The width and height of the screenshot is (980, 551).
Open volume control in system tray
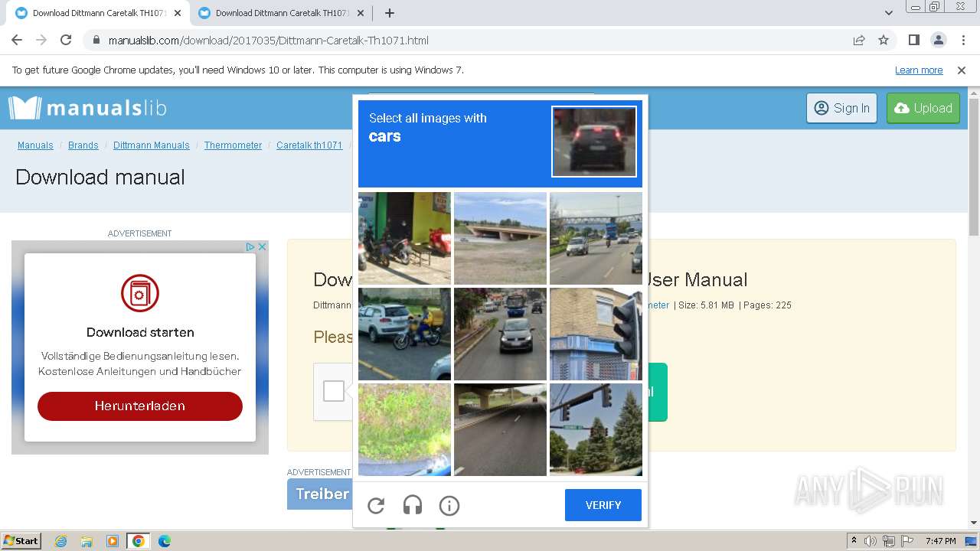871,541
